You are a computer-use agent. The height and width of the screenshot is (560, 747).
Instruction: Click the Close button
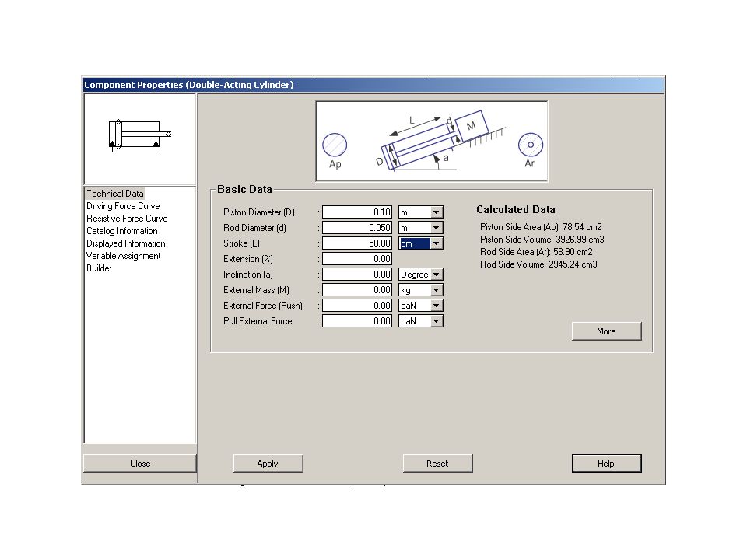[140, 464]
